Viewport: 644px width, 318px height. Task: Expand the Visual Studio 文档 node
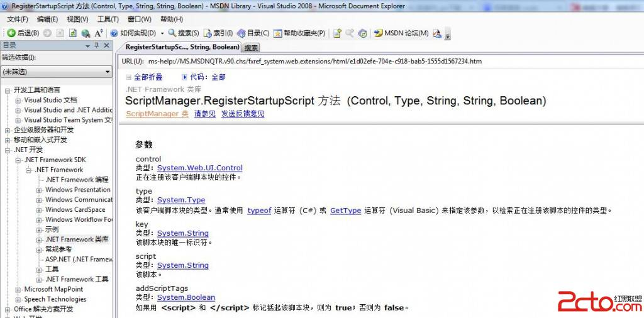[18, 100]
